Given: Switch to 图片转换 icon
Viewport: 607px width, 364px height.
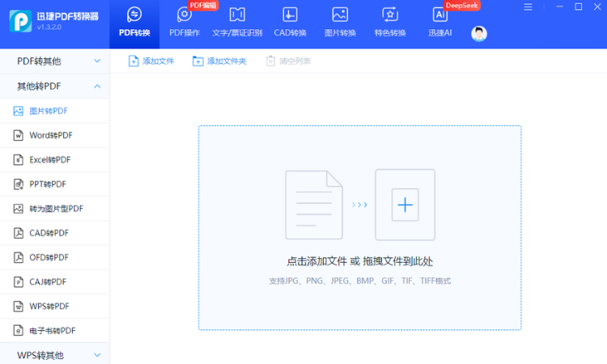Looking at the screenshot, I should [340, 15].
